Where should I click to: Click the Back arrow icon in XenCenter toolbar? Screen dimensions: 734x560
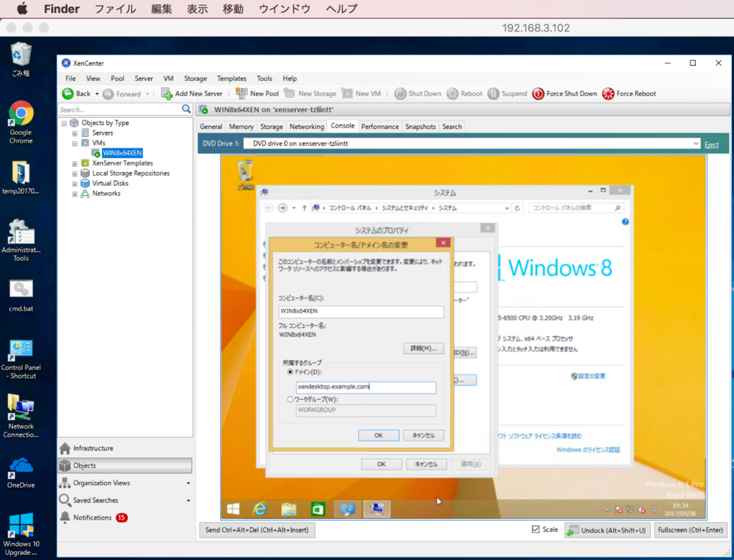(x=68, y=94)
